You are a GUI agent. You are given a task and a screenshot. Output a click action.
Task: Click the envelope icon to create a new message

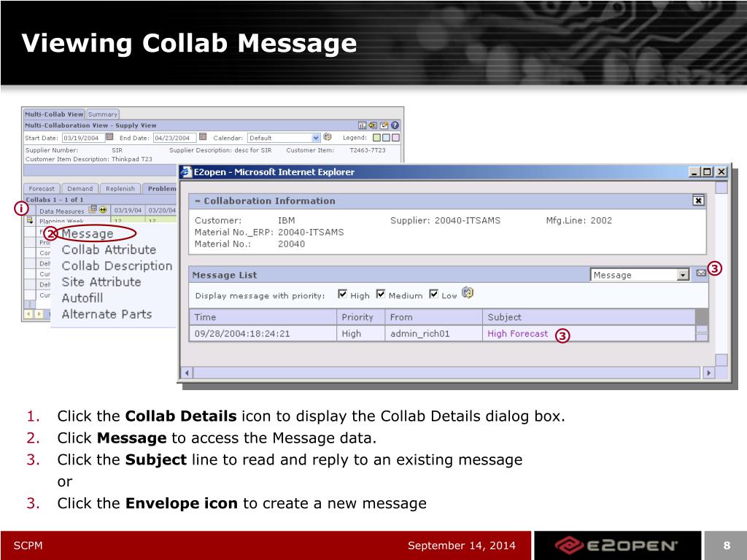701,273
